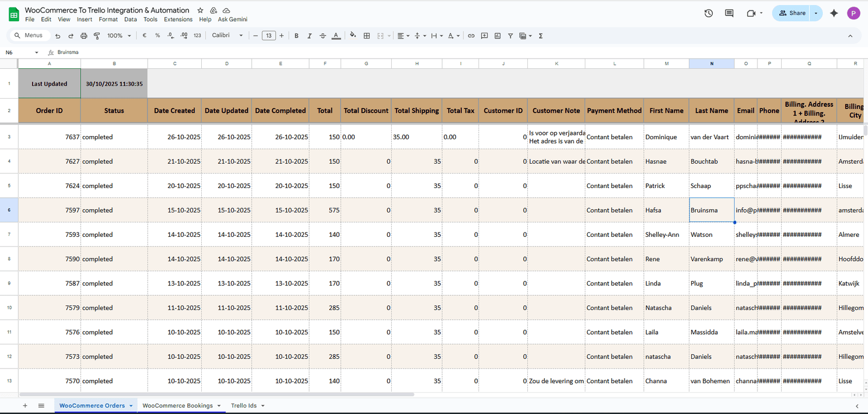Screen dimensions: 868x414
Task: Hide the menus with collapse chevron
Action: point(850,36)
